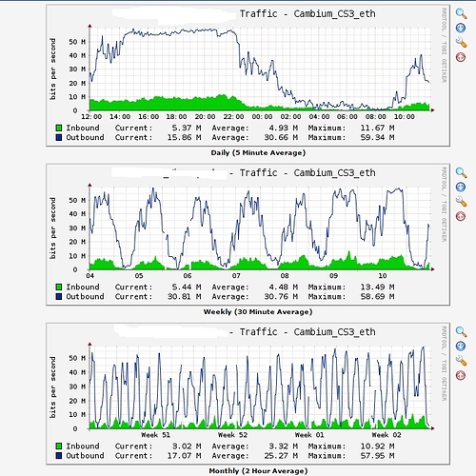Click the Monthly Outbound maximum "57.95 M"
The width and height of the screenshot is (476, 476).
click(377, 456)
